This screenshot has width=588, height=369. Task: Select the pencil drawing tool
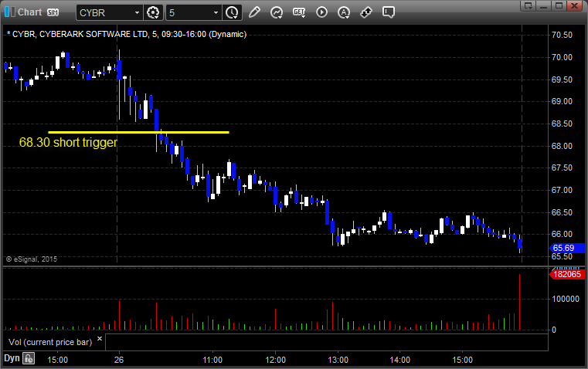click(x=255, y=12)
